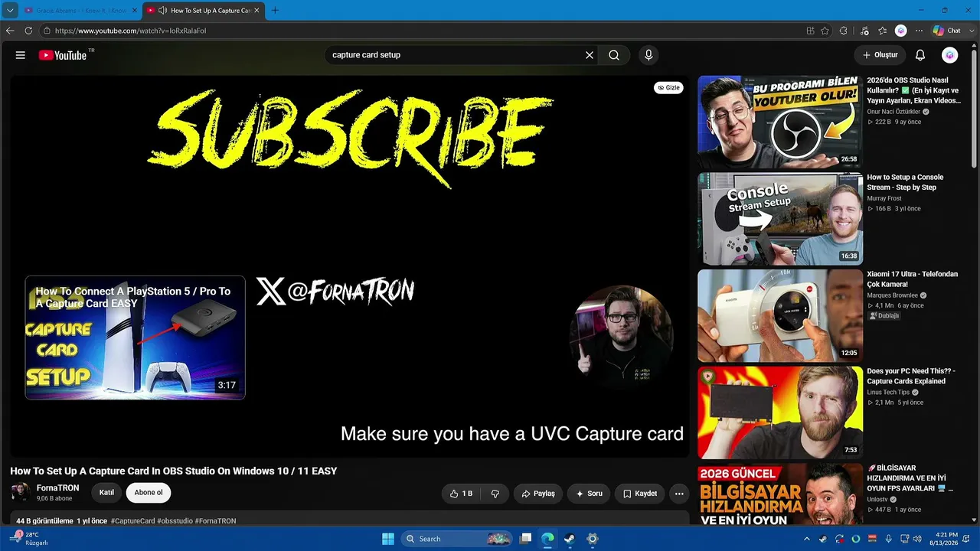Subscribe with the Abone ol button
The width and height of the screenshot is (980, 551).
click(149, 493)
